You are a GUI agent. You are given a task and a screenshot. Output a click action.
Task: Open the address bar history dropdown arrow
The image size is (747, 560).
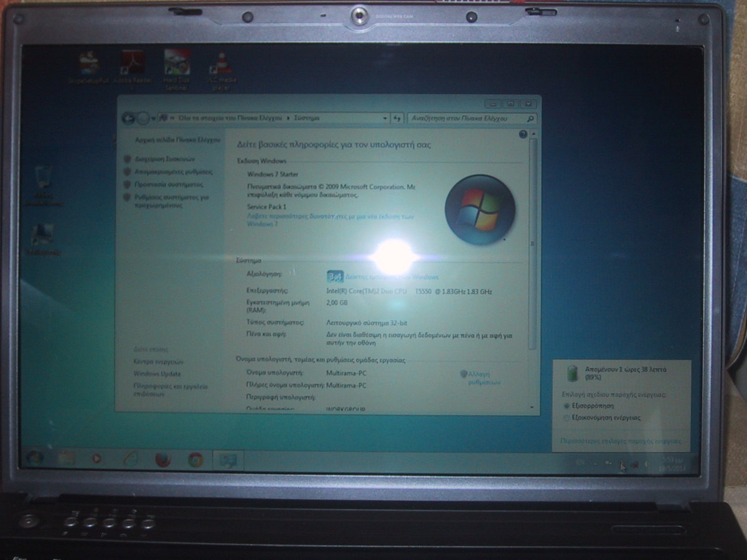(x=385, y=118)
